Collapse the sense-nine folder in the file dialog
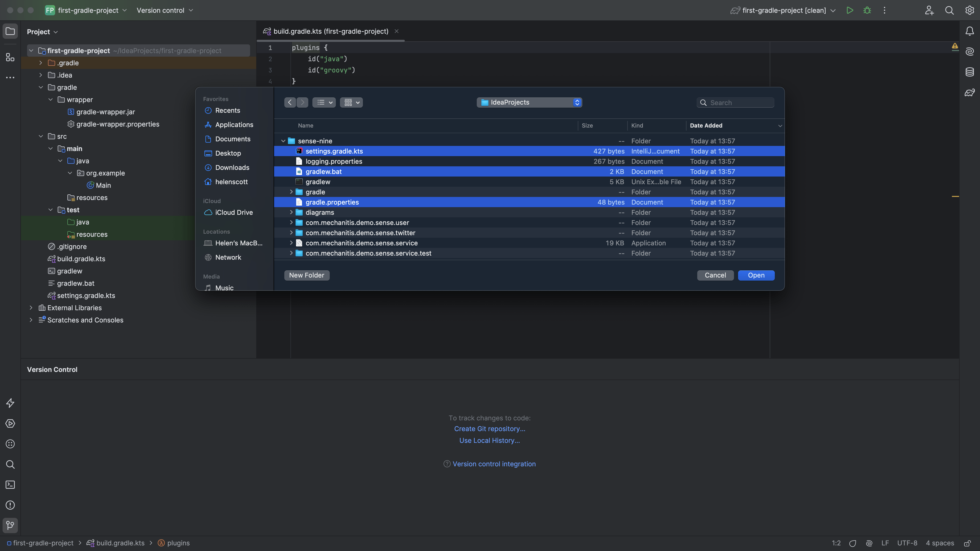 tap(283, 141)
